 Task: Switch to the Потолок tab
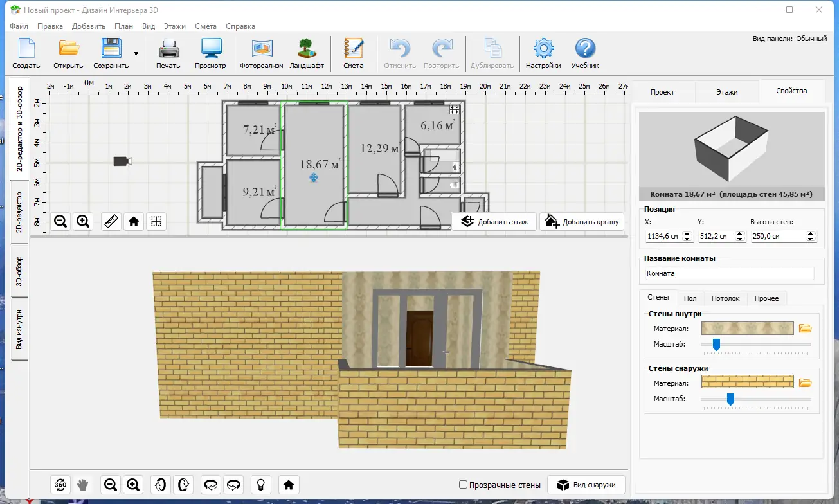[725, 298]
